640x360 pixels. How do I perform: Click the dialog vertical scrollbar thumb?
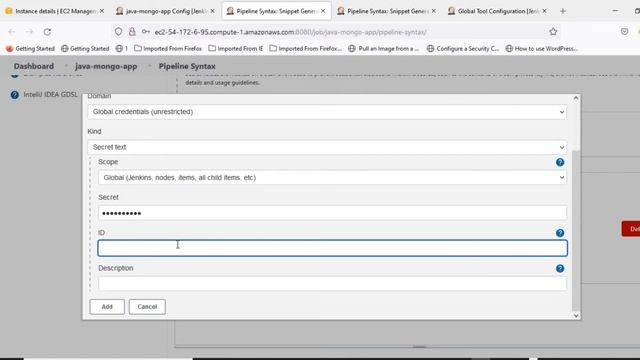576,231
